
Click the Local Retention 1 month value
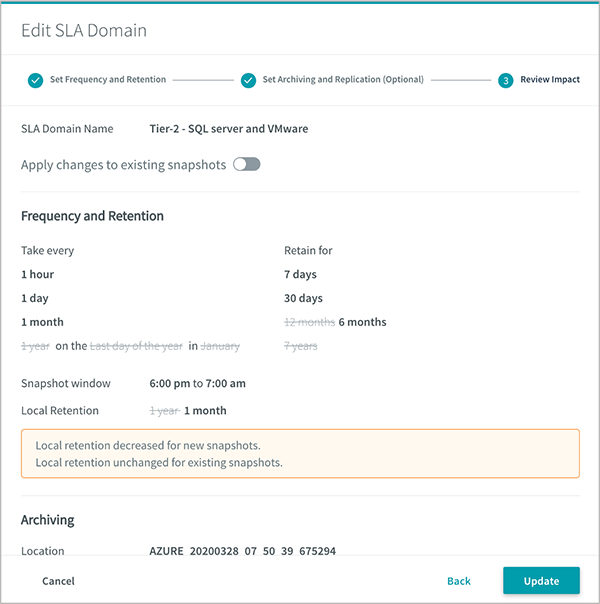[x=205, y=411]
